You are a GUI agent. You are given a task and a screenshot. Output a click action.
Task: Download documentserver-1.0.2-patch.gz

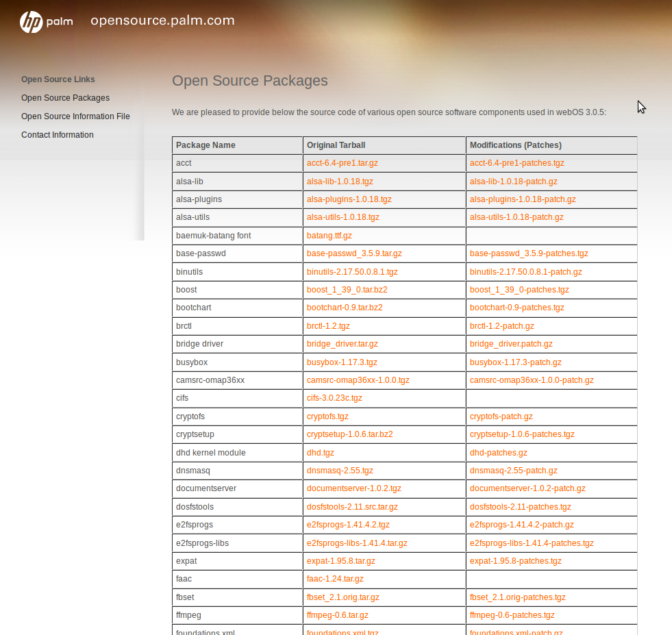coord(527,488)
